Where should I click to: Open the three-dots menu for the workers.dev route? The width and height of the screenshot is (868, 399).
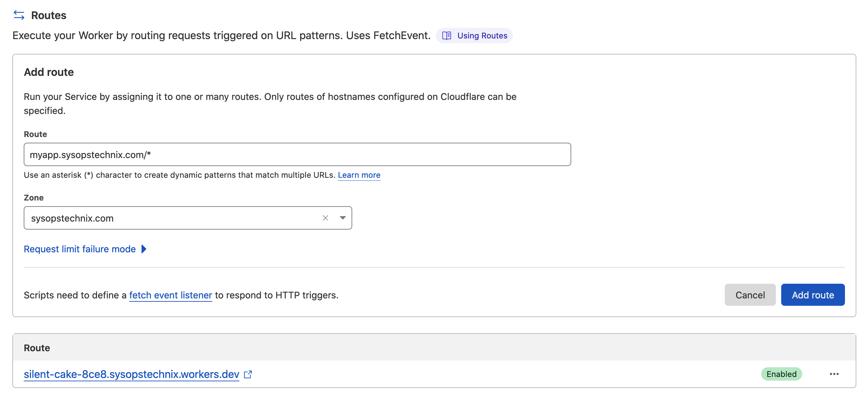[x=834, y=374]
